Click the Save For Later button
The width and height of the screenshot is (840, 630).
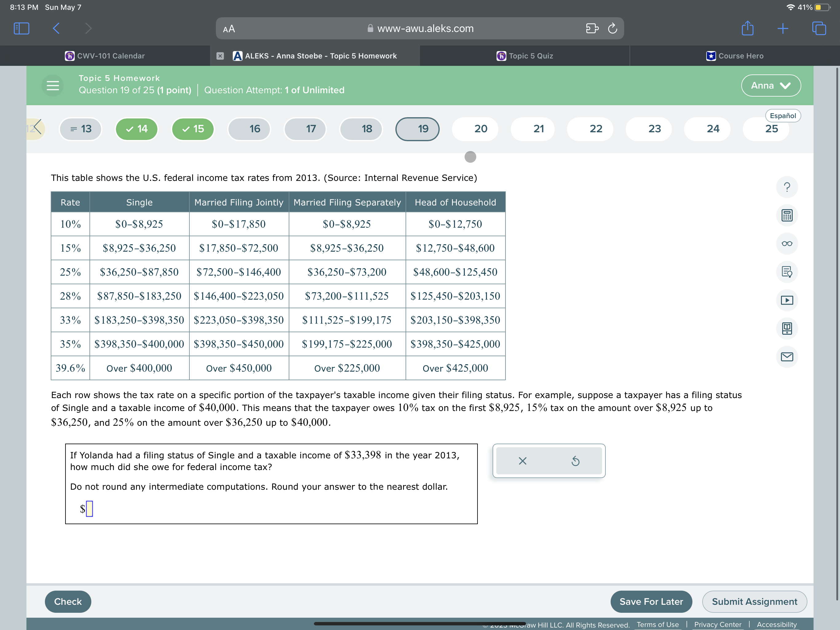click(651, 601)
